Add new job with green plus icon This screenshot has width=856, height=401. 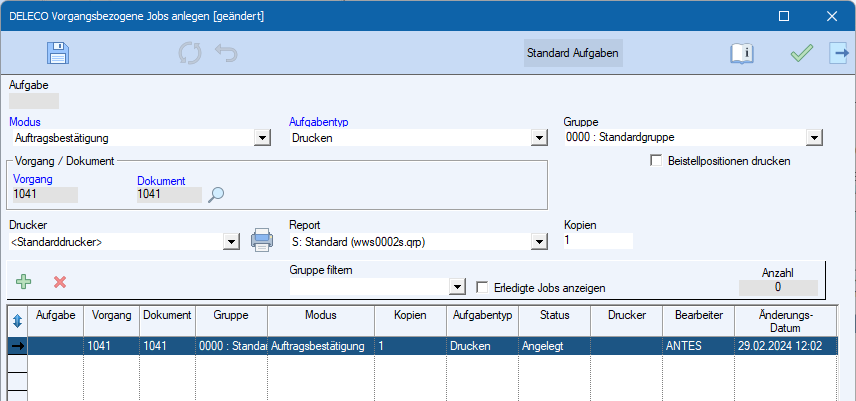coord(24,282)
